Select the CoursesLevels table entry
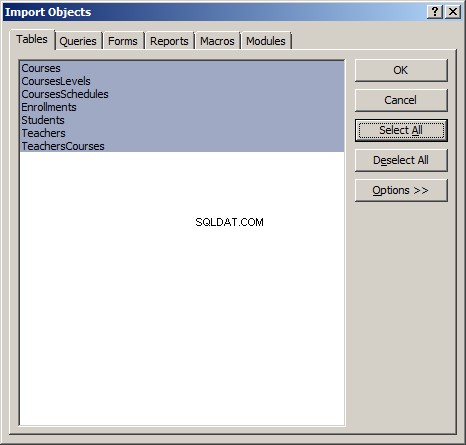The height and width of the screenshot is (445, 466). 182,81
